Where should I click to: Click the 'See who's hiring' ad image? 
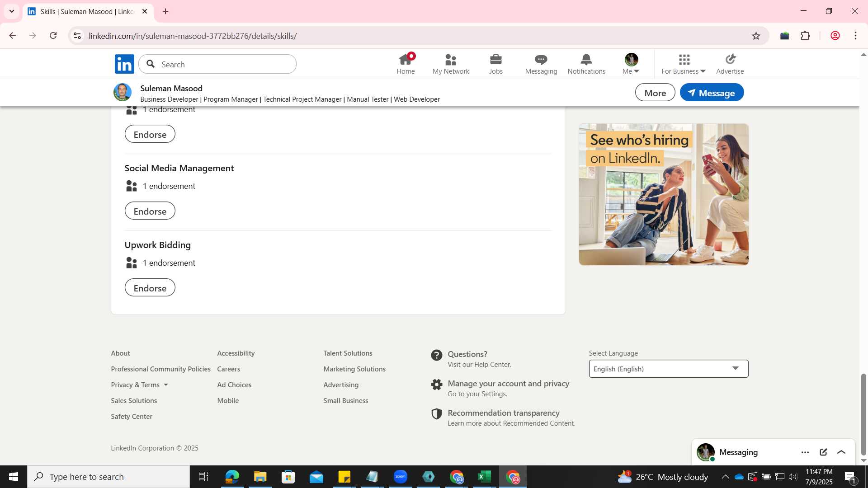pos(664,194)
